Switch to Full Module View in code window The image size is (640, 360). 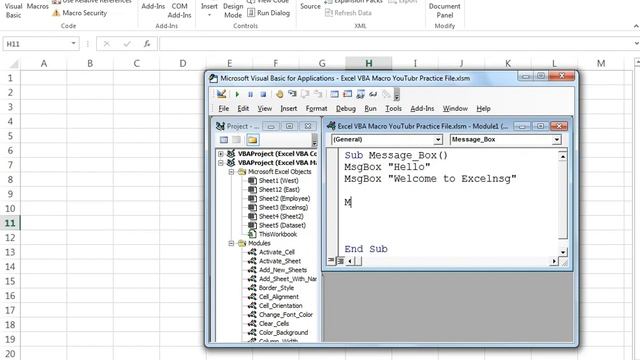click(340, 260)
